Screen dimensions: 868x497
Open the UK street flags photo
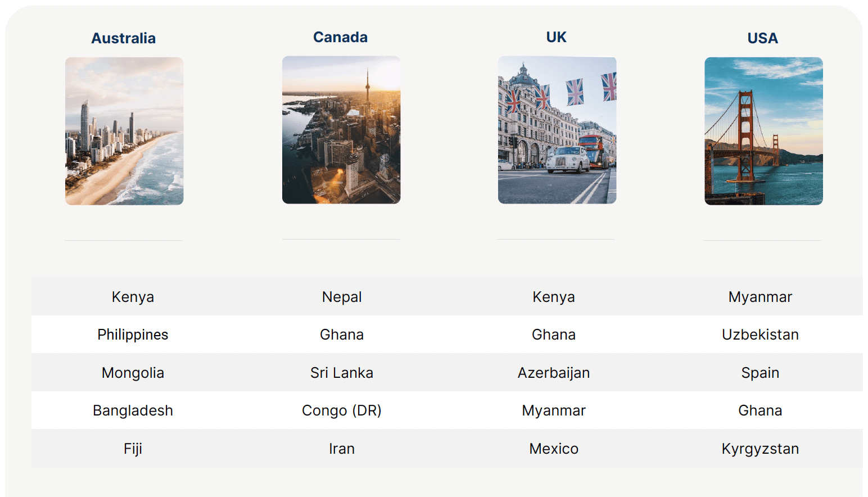click(557, 130)
